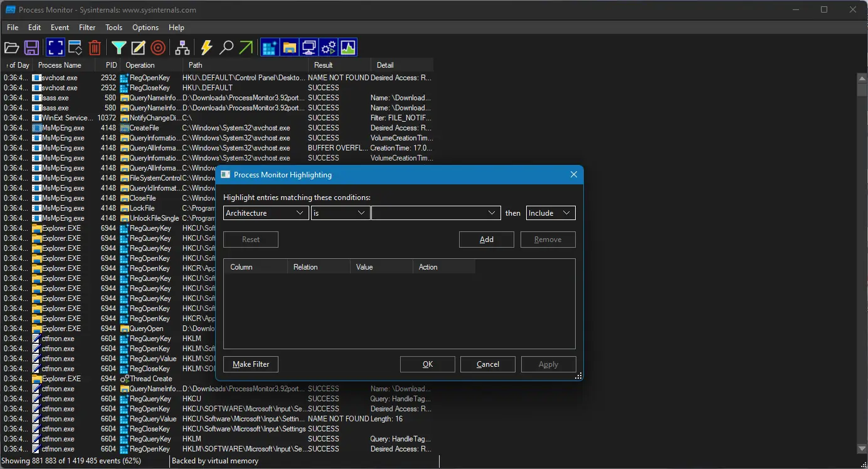This screenshot has height=469, width=868.
Task: Toggle Show Network Activity filter
Action: [309, 48]
